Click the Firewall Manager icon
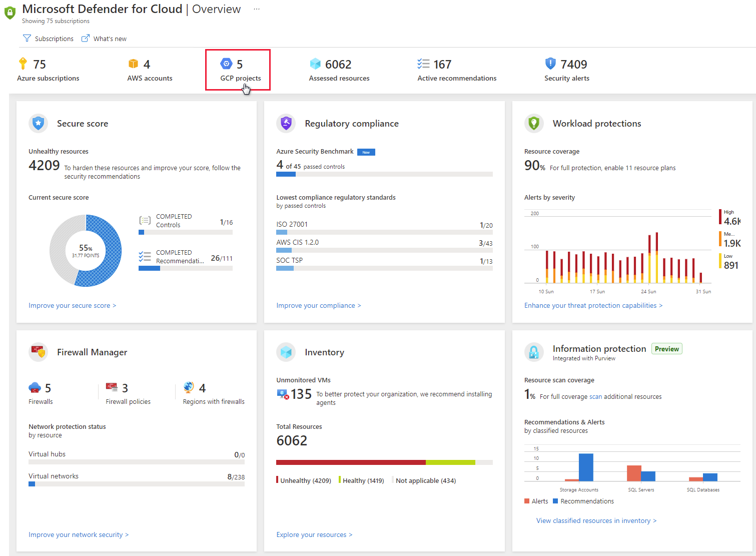Screen dimensions: 756x556 tap(38, 352)
